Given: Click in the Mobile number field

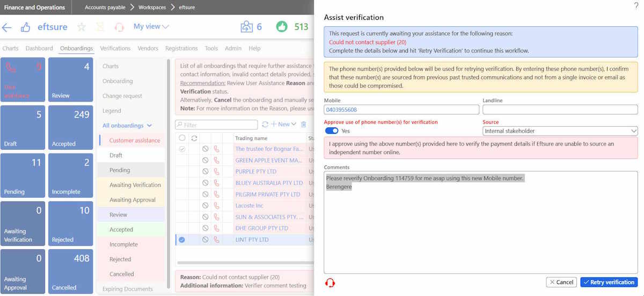Looking at the screenshot, I should 401,110.
